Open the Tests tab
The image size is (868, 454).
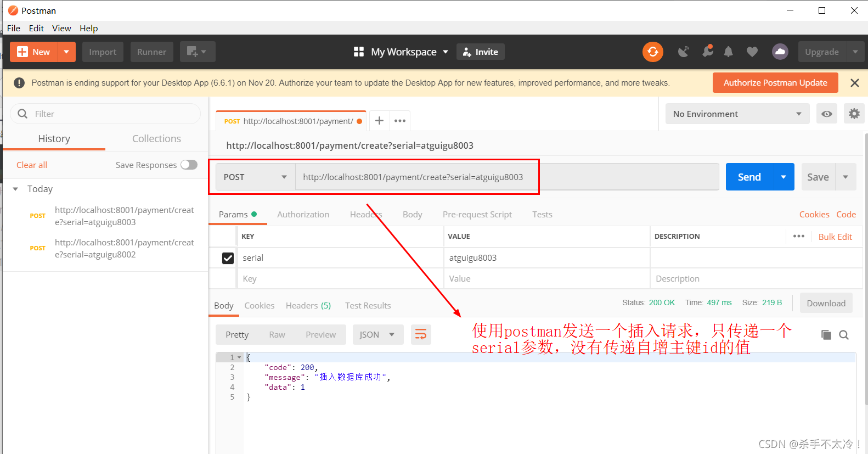pyautogui.click(x=542, y=214)
